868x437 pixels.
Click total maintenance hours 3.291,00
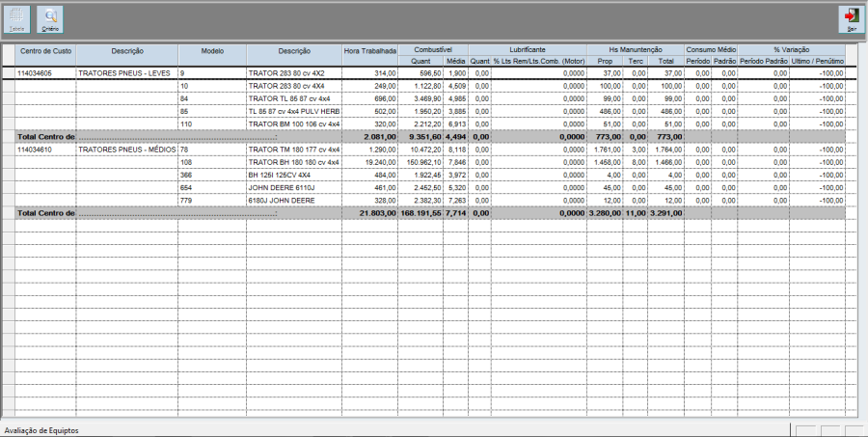665,213
